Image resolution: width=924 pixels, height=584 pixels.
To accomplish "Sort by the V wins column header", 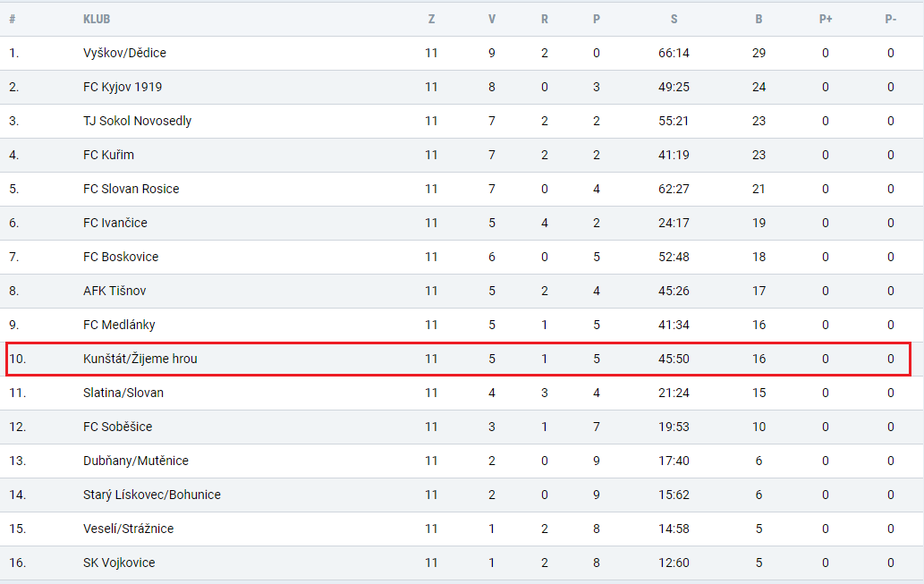I will point(491,19).
